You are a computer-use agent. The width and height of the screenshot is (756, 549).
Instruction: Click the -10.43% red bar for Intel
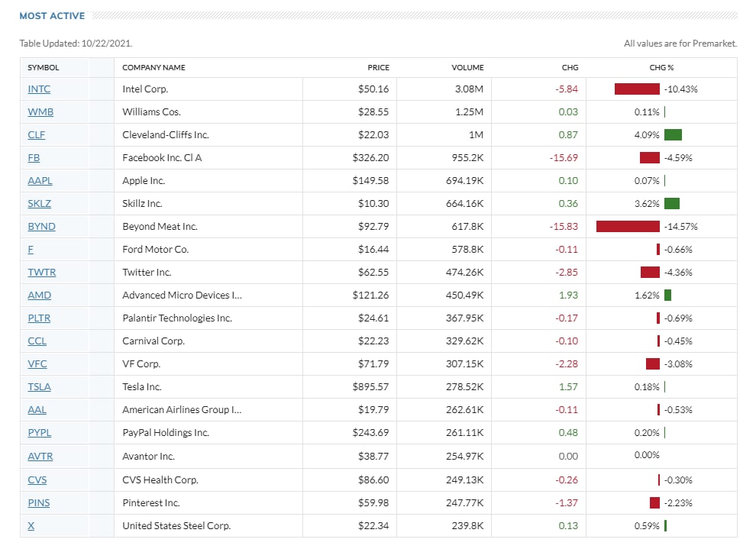tap(637, 89)
